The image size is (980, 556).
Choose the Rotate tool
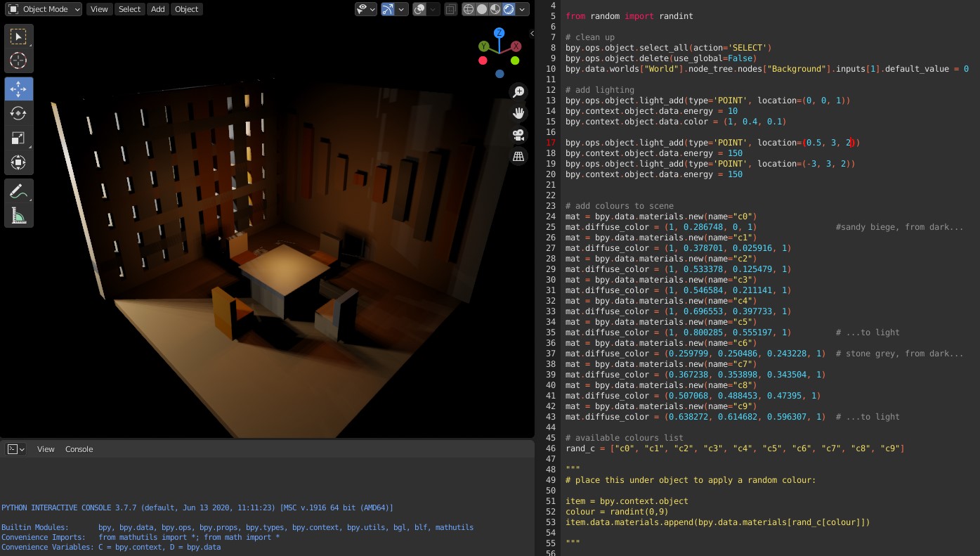tap(19, 113)
